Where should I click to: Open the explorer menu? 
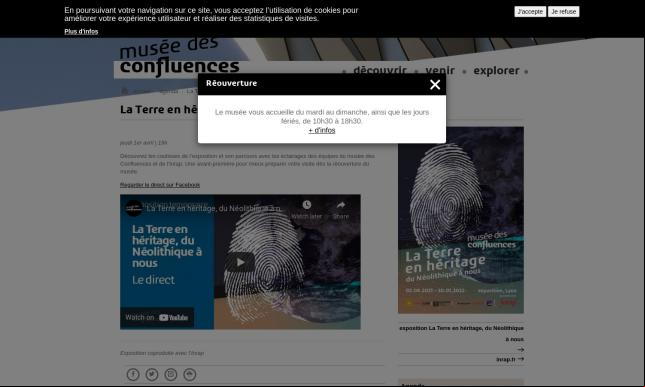pos(497,71)
